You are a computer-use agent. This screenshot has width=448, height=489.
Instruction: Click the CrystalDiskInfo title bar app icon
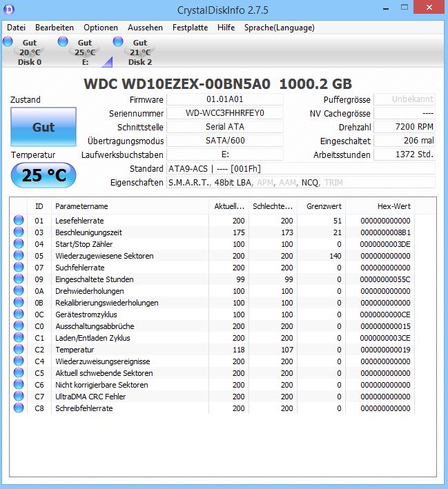click(x=9, y=10)
